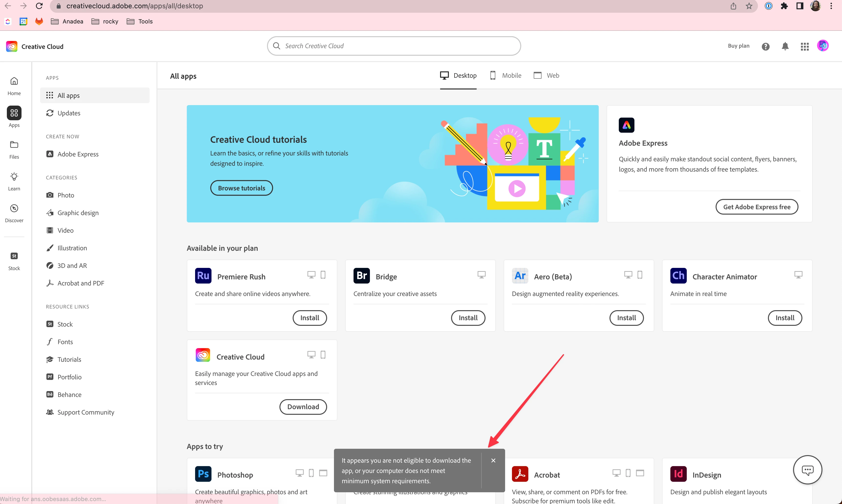Click the Adobe account profile avatar
Image resolution: width=842 pixels, height=504 pixels.
pos(822,46)
